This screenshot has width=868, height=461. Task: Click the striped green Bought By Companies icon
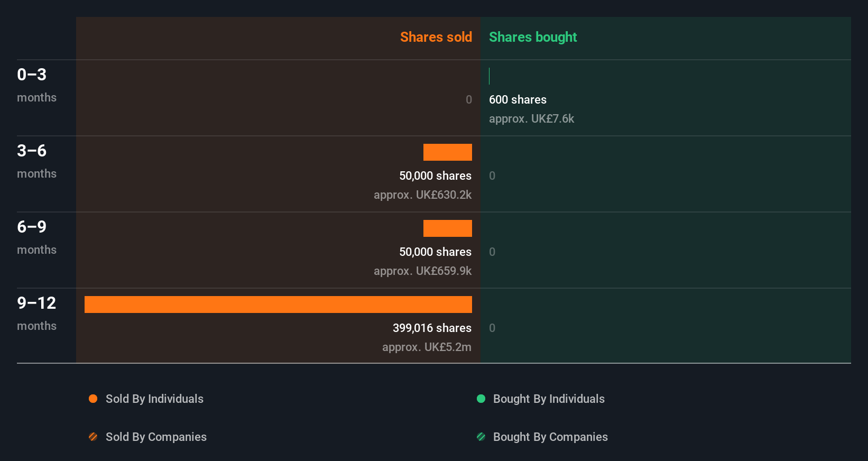click(x=481, y=437)
